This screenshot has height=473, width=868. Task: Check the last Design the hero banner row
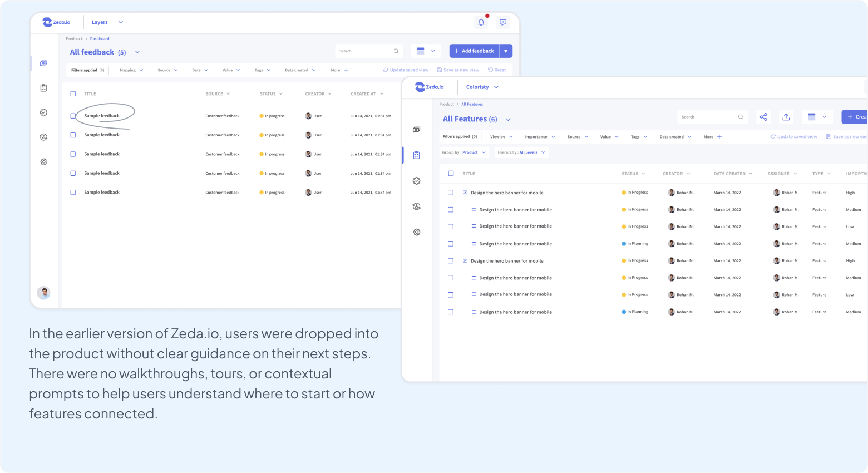tap(451, 312)
